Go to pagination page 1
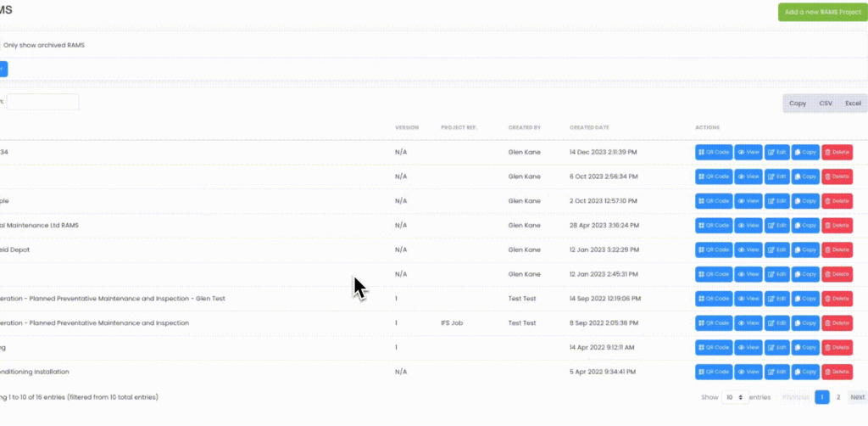Screen dimensions: 868x426 [822, 397]
